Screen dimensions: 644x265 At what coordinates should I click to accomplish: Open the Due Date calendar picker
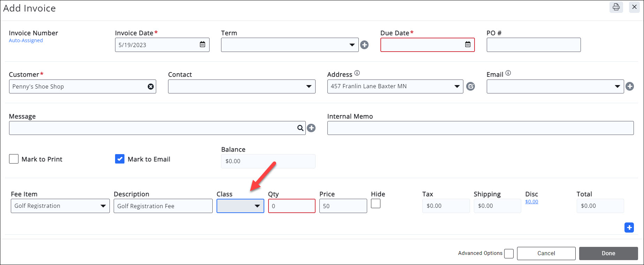(x=468, y=45)
